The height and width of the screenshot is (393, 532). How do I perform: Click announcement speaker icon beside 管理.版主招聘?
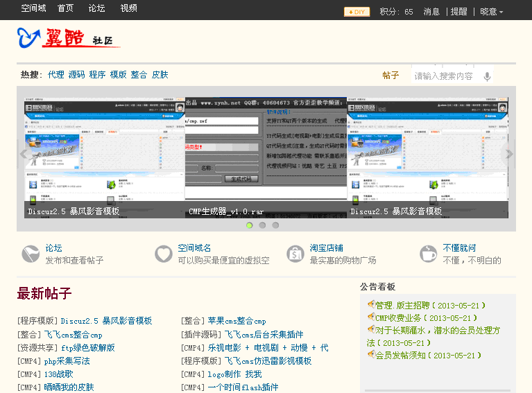pos(371,304)
